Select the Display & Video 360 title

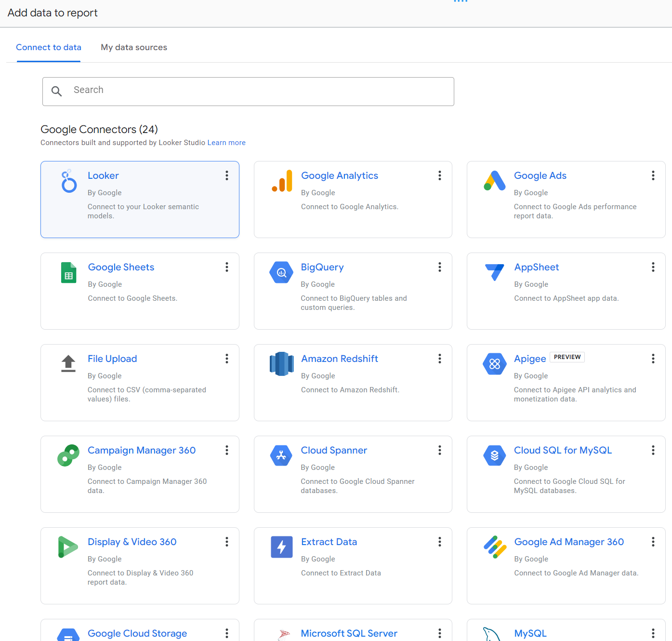click(132, 542)
